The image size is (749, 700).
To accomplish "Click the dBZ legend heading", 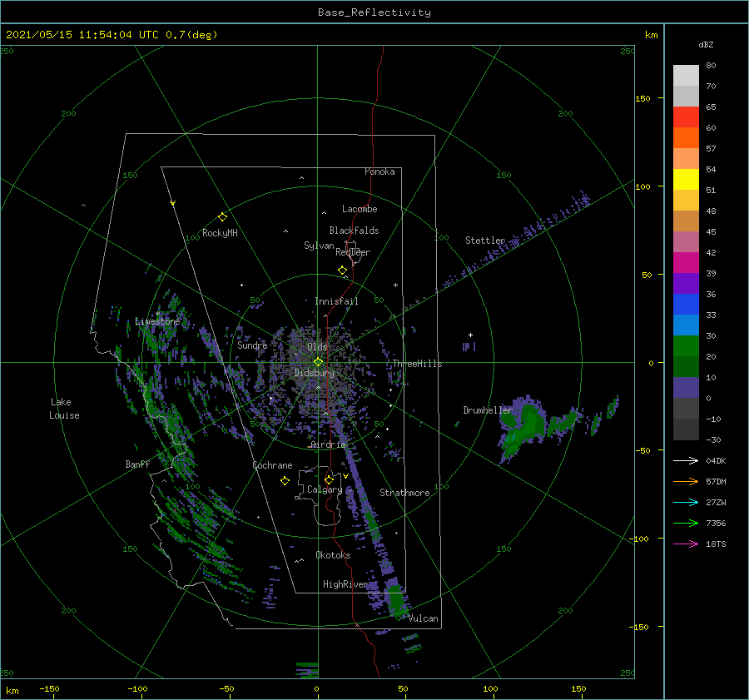I will tap(706, 44).
